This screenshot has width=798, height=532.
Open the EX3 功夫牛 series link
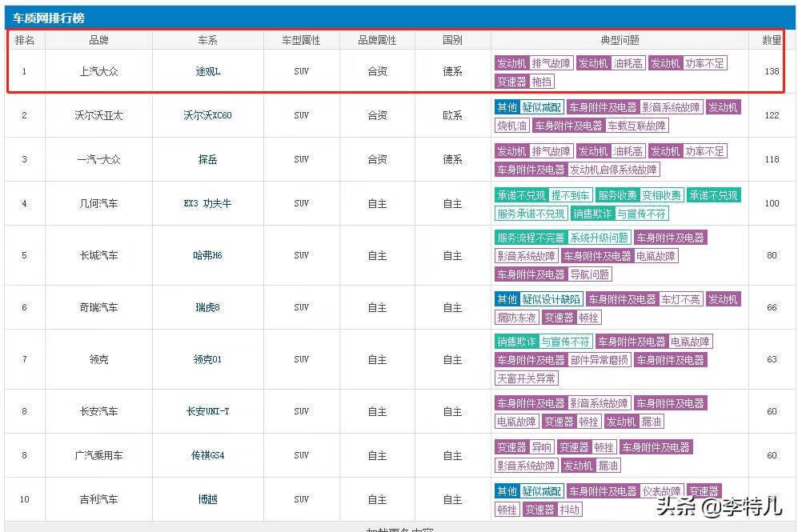pyautogui.click(x=207, y=203)
